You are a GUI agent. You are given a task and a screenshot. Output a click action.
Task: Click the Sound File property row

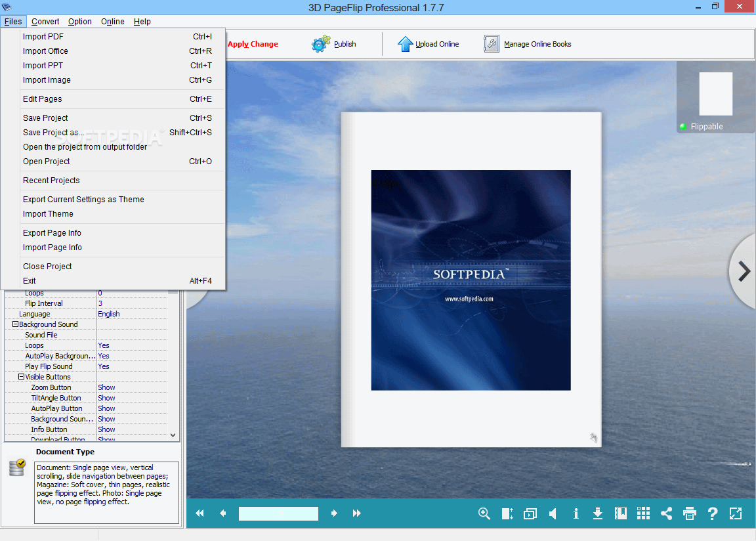[x=87, y=335]
